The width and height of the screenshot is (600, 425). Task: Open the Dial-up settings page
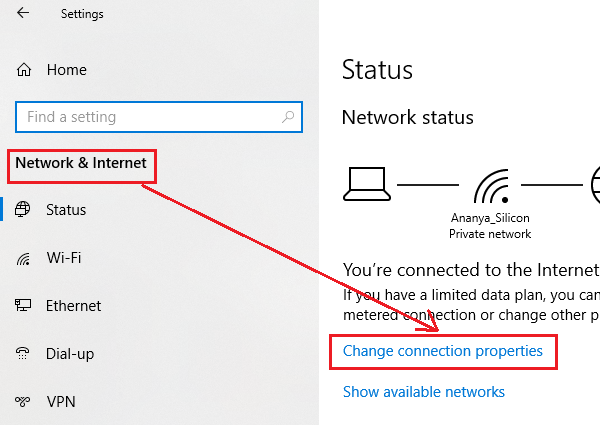click(x=70, y=354)
